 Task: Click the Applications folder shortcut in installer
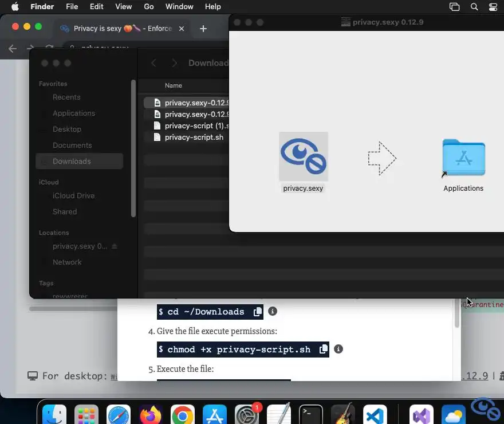point(463,158)
